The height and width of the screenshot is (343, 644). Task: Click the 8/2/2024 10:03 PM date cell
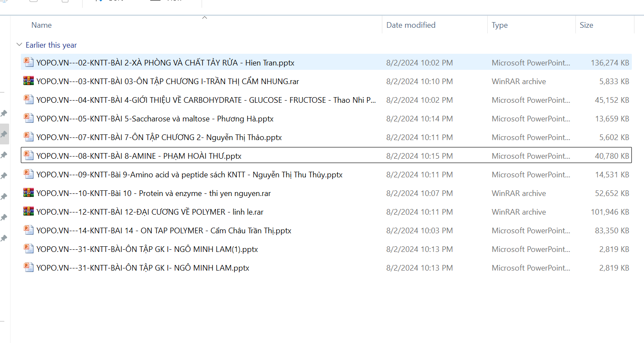click(419, 231)
